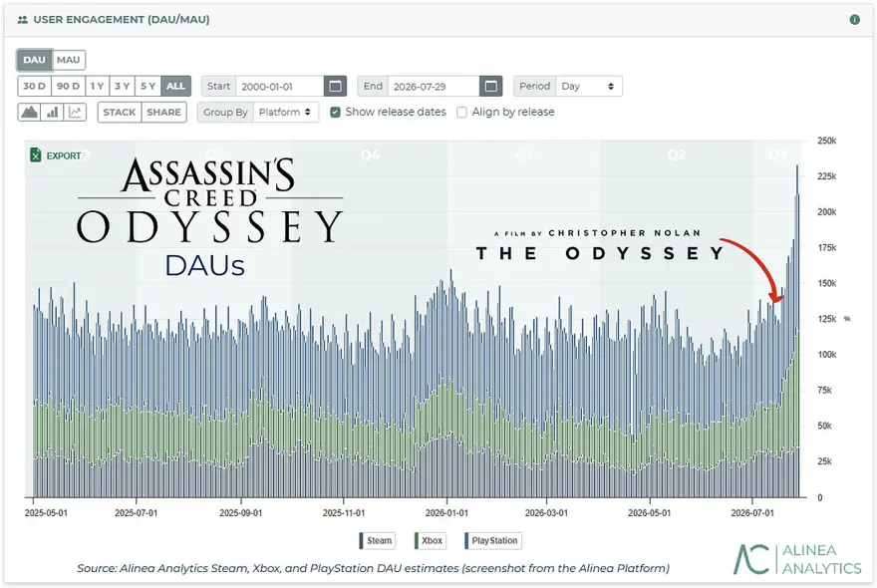
Task: Select the 5 Y range tab
Action: (x=147, y=86)
